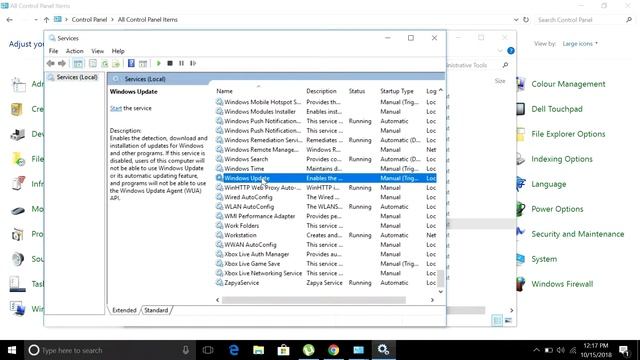Select Windows Time service row

click(x=326, y=169)
